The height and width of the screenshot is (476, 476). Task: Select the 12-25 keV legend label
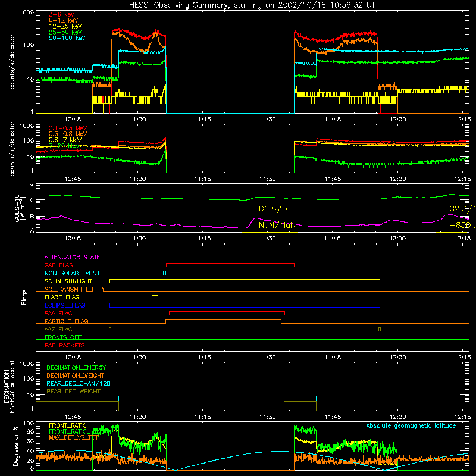coord(65,26)
